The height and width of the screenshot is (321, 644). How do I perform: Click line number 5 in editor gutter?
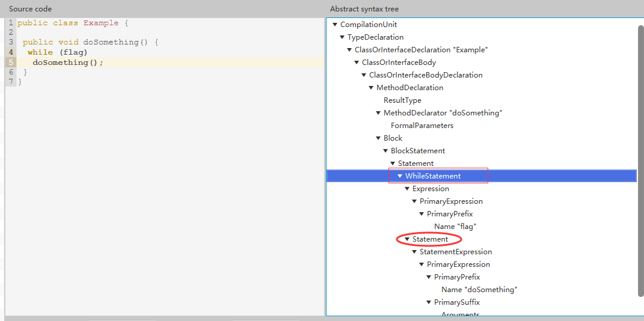(x=11, y=63)
